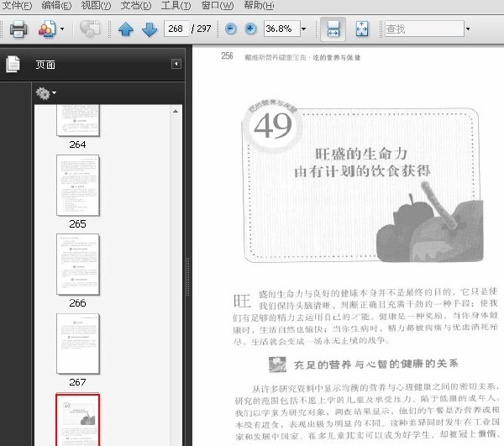
Task: Click the heading 充足的营养与心智的健康的关系
Action: pos(375,365)
